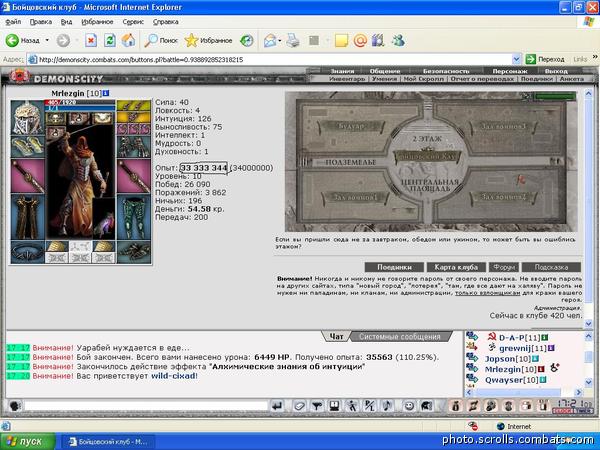600x450 pixels.
Task: Open the Форум button
Action: (x=504, y=267)
